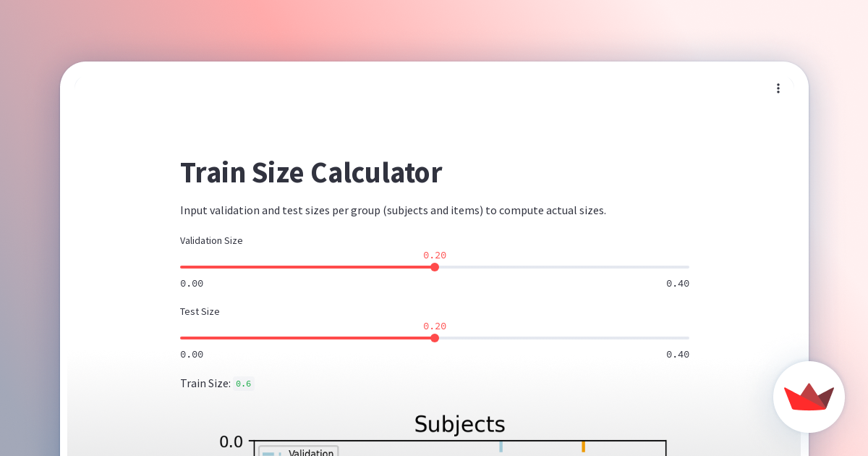Click the Validation Size section label
Image resolution: width=868 pixels, height=456 pixels.
point(211,240)
